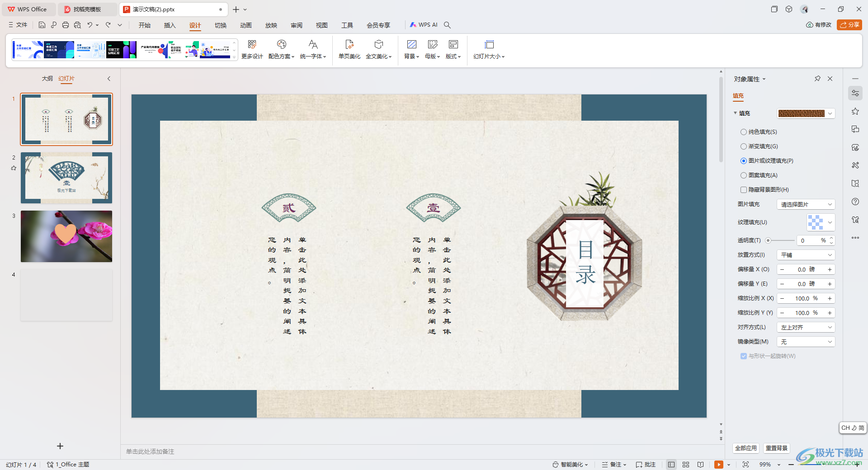Expand the design template gallery arrow
The width and height of the screenshot is (868, 470).
(x=234, y=57)
